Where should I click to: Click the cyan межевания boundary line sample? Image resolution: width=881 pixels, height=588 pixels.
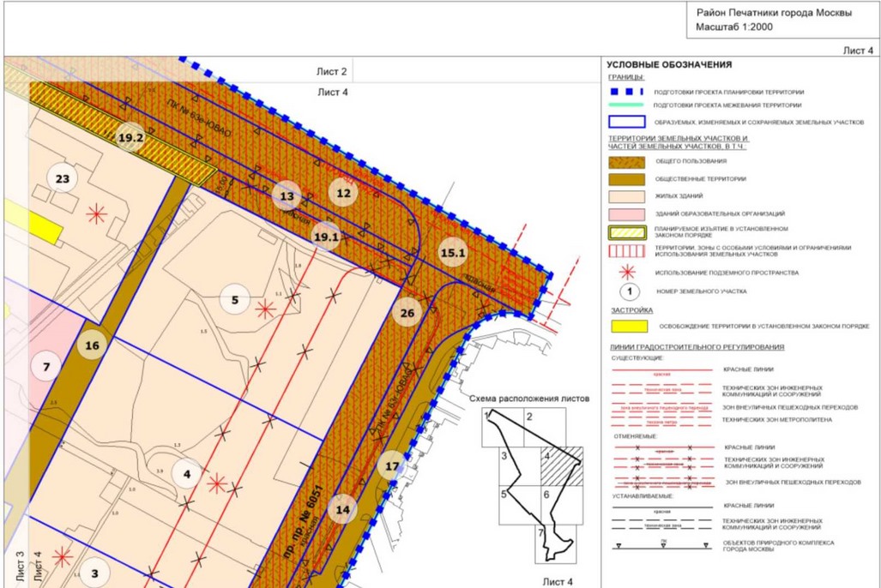coord(626,105)
